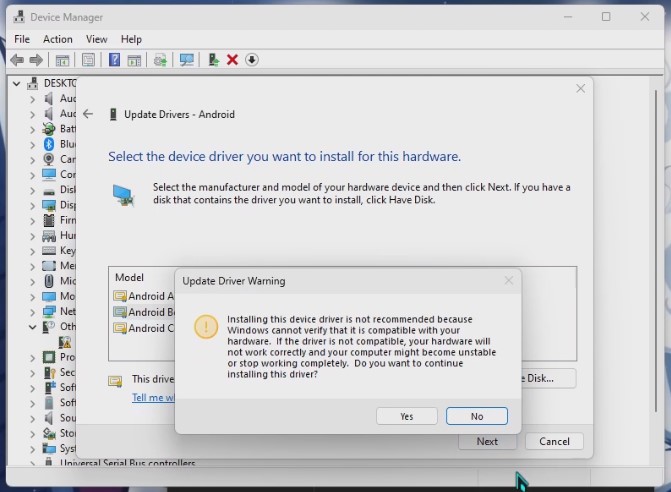The height and width of the screenshot is (492, 671).
Task: Click the Update driver green arrow icon
Action: [213, 60]
